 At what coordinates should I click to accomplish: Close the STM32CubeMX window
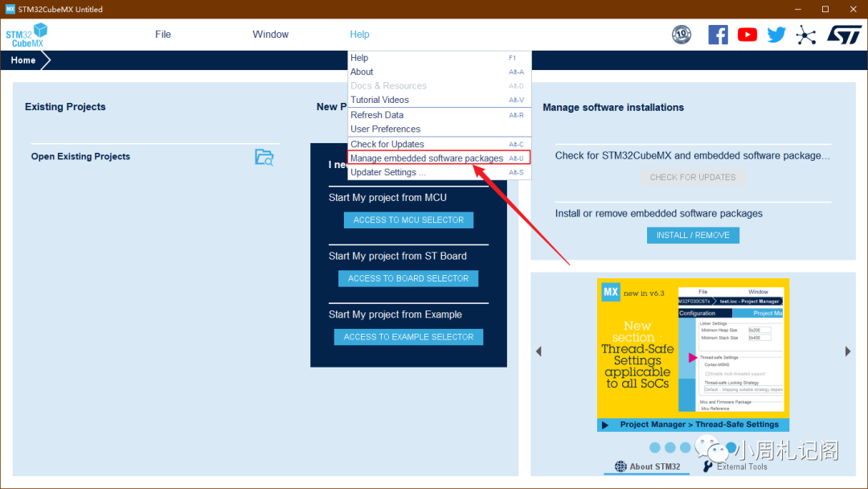pyautogui.click(x=853, y=9)
